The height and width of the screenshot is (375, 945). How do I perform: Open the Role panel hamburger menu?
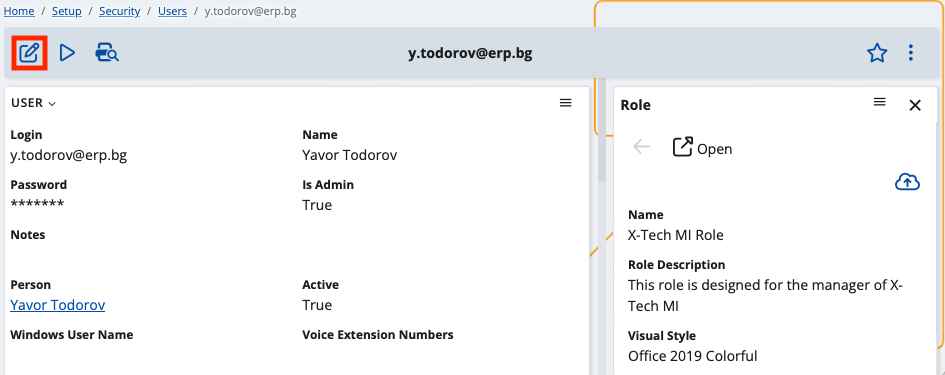[879, 102]
